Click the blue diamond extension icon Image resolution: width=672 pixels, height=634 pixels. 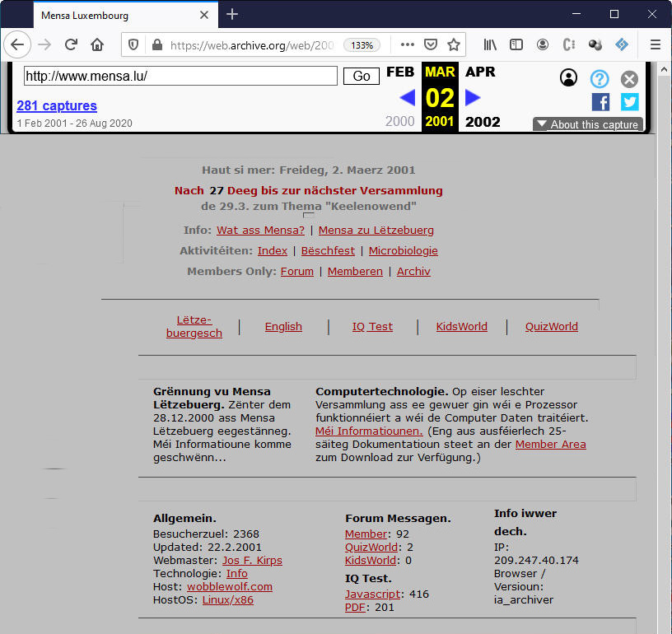click(622, 44)
